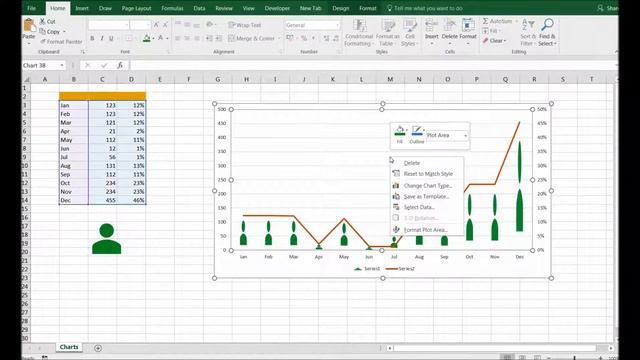Click the Fill Color bucket icon

click(x=147, y=38)
